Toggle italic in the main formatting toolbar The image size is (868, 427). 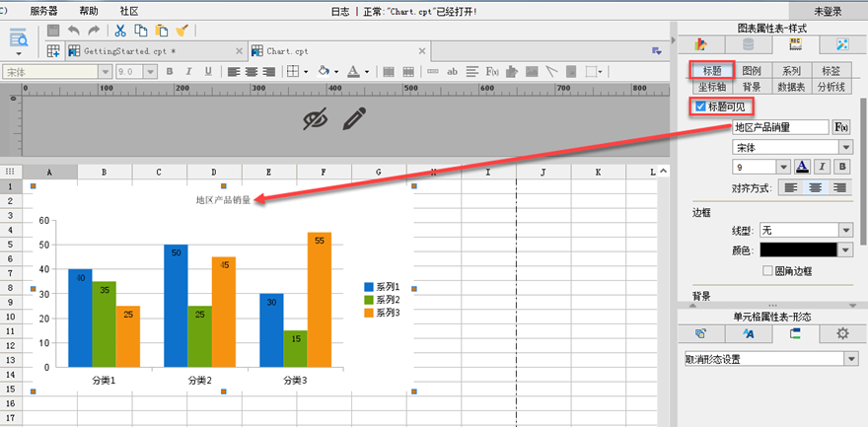pyautogui.click(x=188, y=71)
